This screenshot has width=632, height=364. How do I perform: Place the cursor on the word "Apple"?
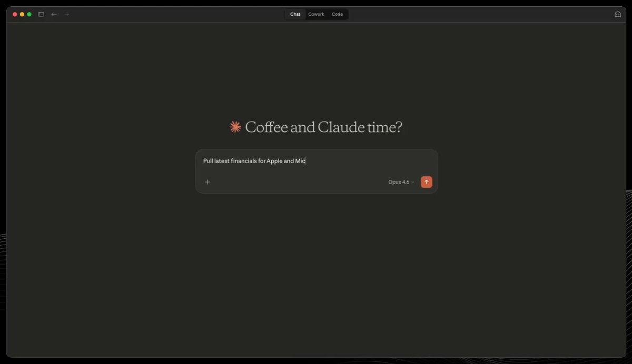pyautogui.click(x=274, y=161)
